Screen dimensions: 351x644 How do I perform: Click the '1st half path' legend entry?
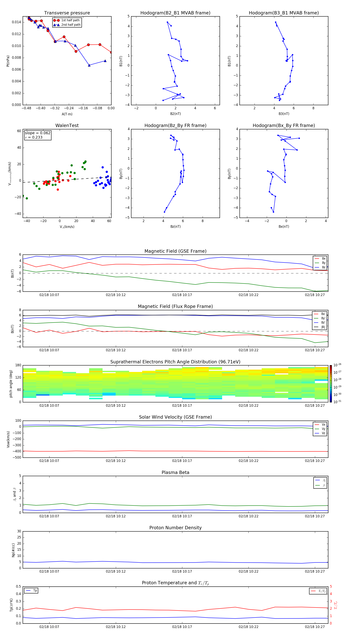pyautogui.click(x=67, y=20)
